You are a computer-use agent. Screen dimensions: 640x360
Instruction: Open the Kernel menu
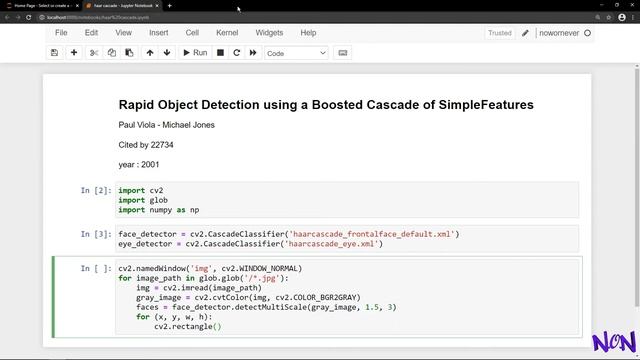pos(227,33)
